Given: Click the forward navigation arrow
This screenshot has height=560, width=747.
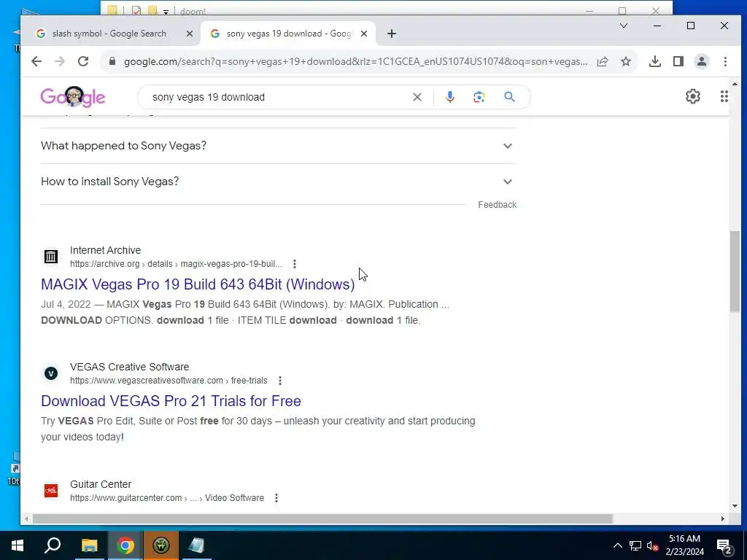Looking at the screenshot, I should tap(60, 61).
